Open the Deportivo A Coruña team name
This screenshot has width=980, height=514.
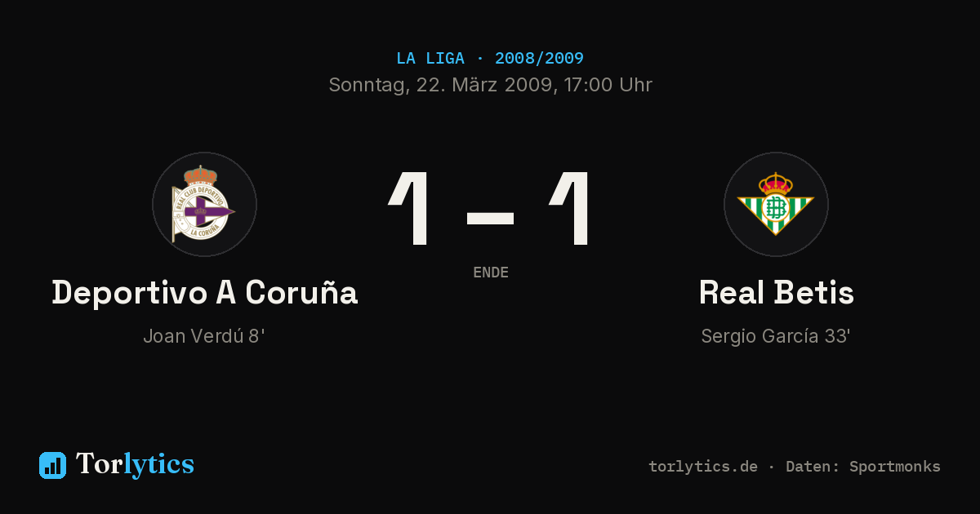(x=205, y=292)
